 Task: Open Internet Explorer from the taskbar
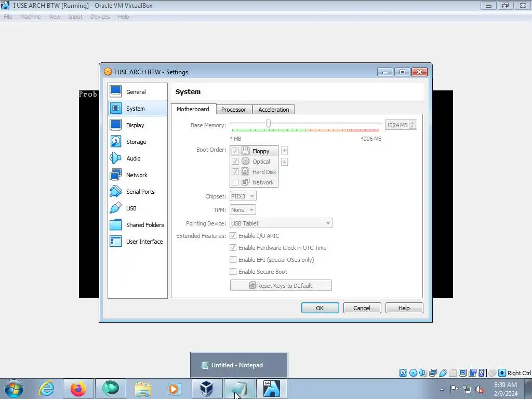pos(46,389)
